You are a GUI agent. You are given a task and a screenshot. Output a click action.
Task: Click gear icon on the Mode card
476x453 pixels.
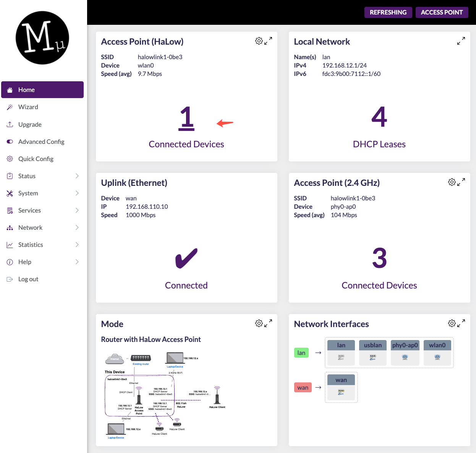point(259,323)
